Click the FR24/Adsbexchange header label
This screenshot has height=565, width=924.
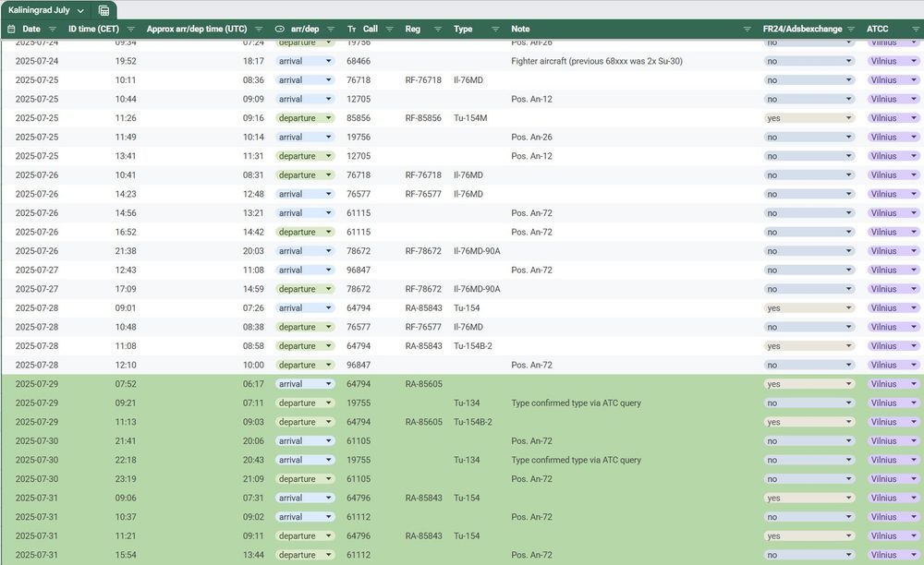(x=802, y=29)
